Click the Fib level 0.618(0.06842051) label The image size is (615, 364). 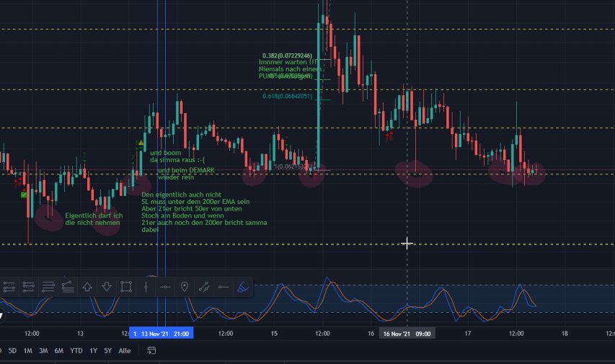pos(288,96)
